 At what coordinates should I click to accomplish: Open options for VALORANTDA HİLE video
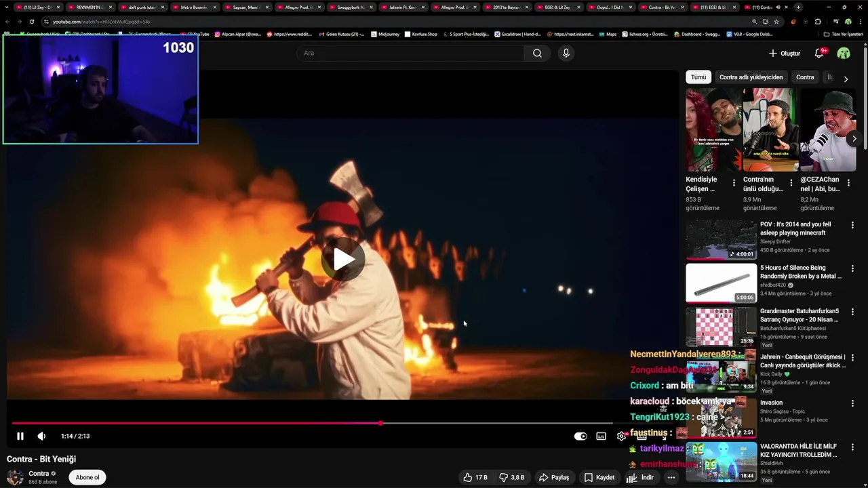pyautogui.click(x=852, y=447)
